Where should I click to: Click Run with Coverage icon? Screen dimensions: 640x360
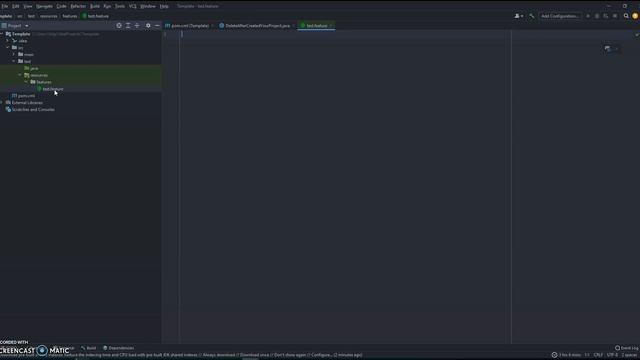click(606, 16)
